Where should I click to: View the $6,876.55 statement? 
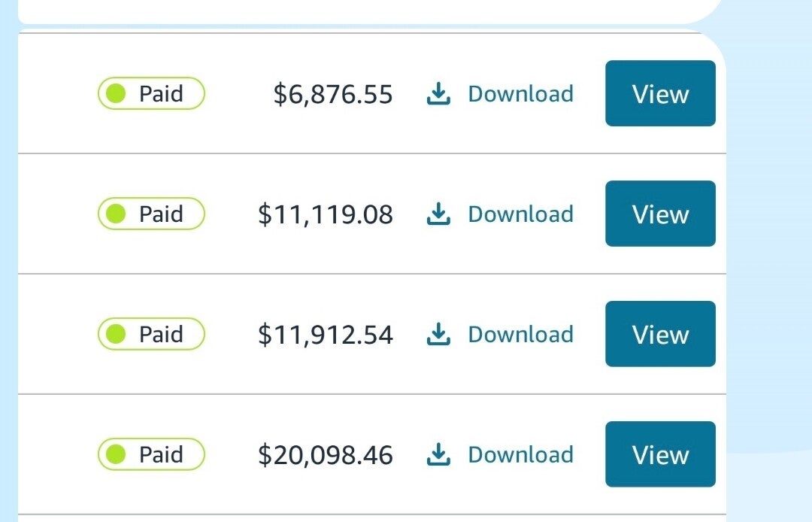[x=660, y=94]
